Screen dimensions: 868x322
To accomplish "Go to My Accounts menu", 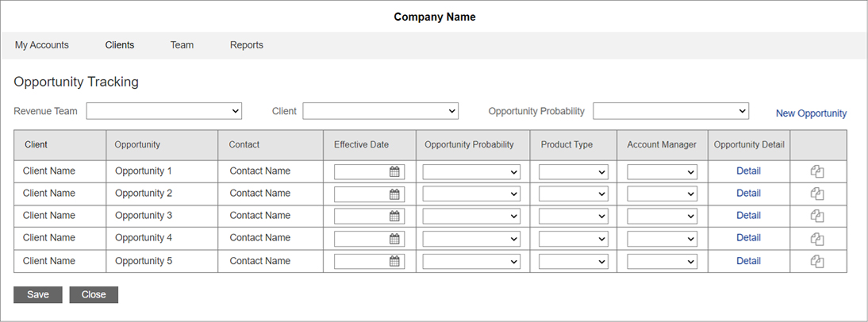I will click(x=42, y=45).
